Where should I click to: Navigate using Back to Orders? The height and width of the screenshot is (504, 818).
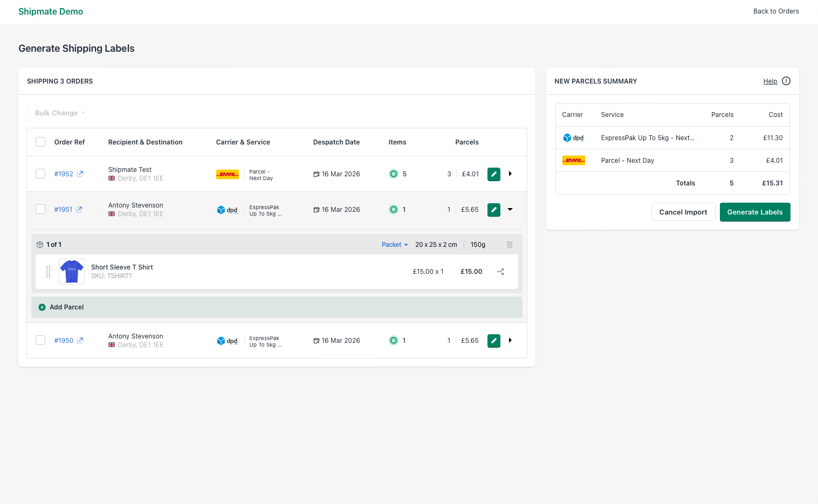pyautogui.click(x=776, y=11)
